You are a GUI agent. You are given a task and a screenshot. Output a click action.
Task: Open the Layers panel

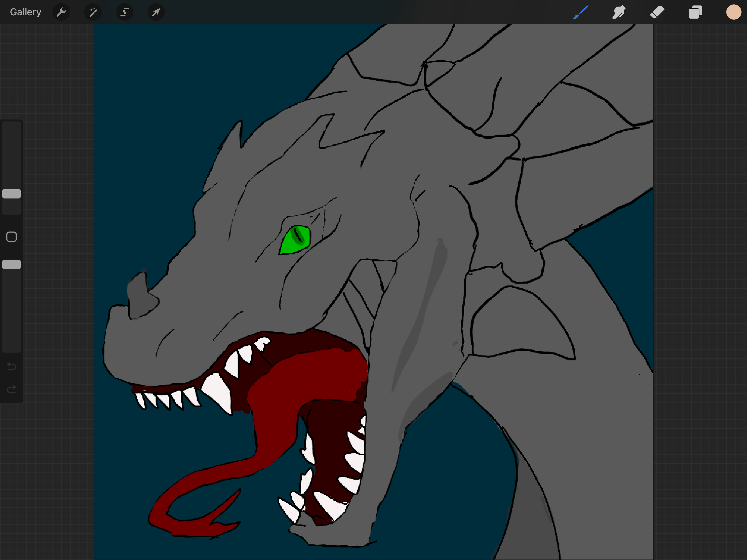tap(695, 12)
